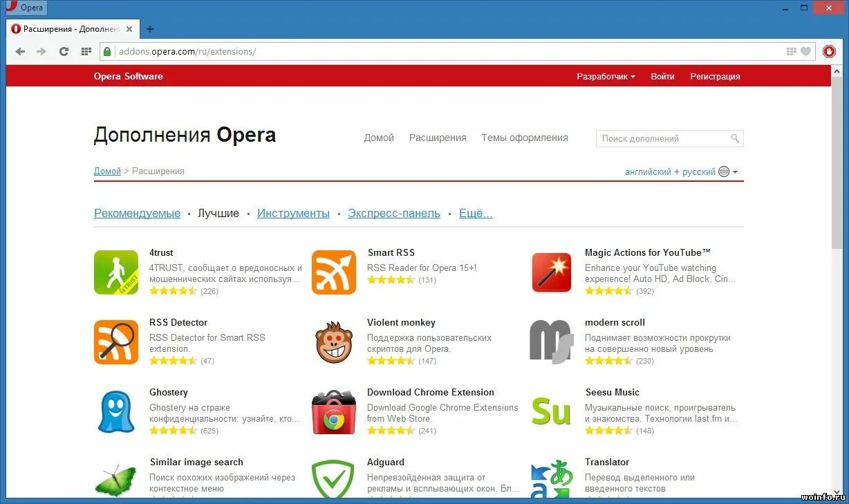Click the security badge in the address bar
This screenshot has width=849, height=504.
coord(107,51)
